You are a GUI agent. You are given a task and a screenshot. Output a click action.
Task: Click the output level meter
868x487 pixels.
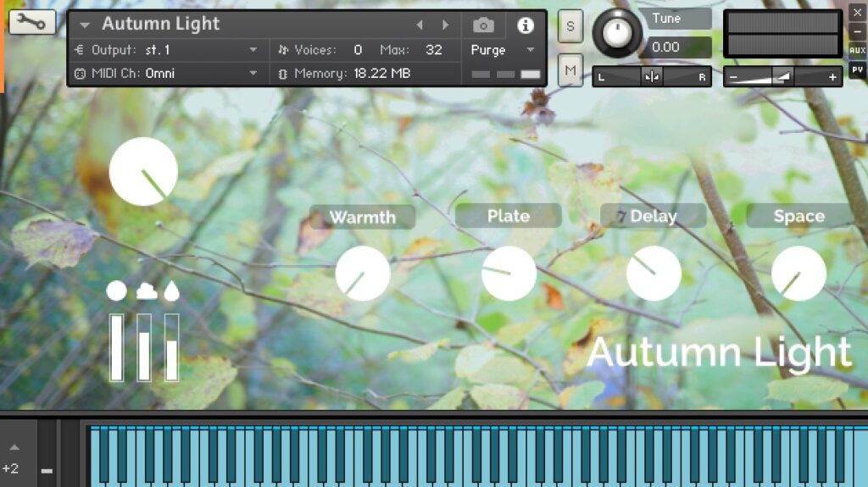click(782, 34)
